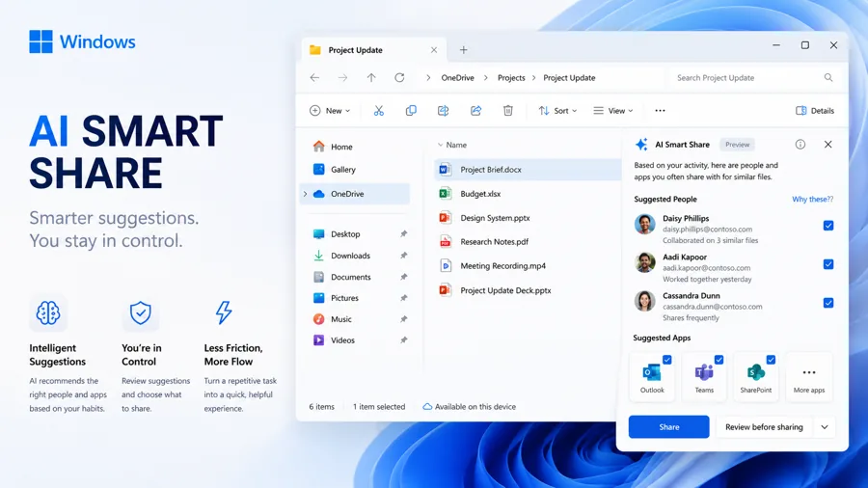Go up one folder level arrow
This screenshot has height=488, width=868.
click(371, 77)
